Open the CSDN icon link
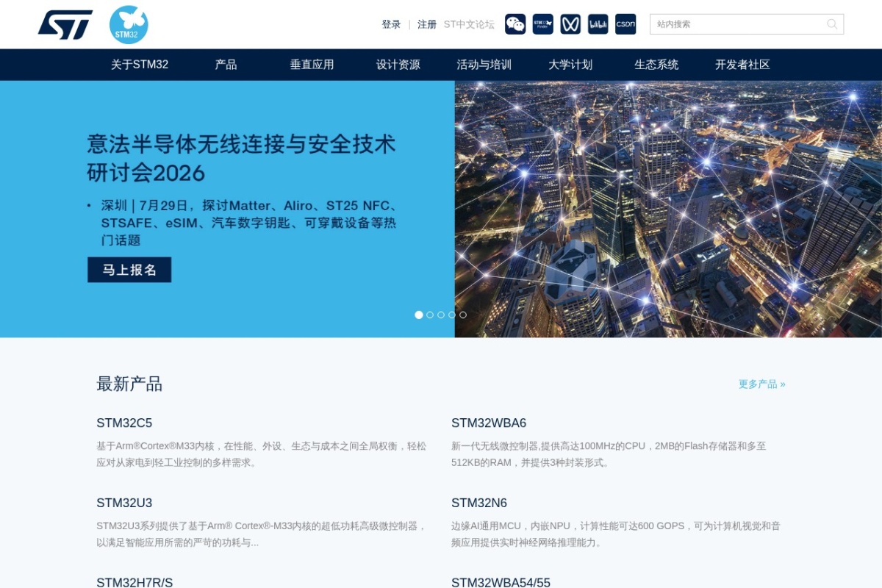This screenshot has height=588, width=882. [625, 24]
